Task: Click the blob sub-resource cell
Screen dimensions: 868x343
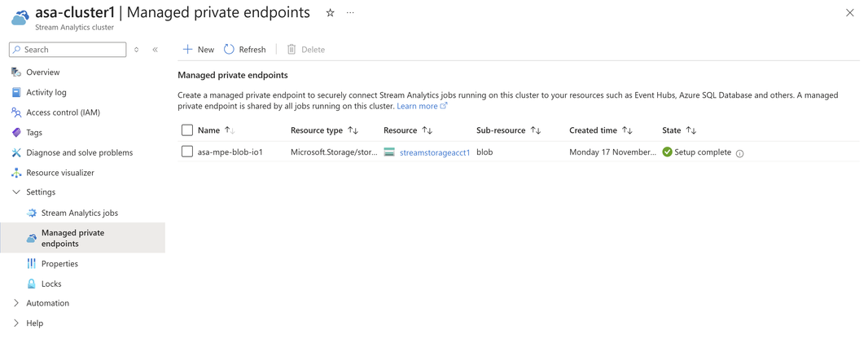Action: 484,152
